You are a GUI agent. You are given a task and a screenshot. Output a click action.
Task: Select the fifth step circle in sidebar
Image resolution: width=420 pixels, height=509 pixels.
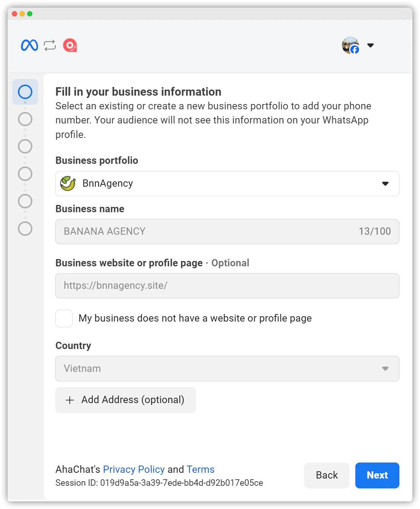(25, 201)
